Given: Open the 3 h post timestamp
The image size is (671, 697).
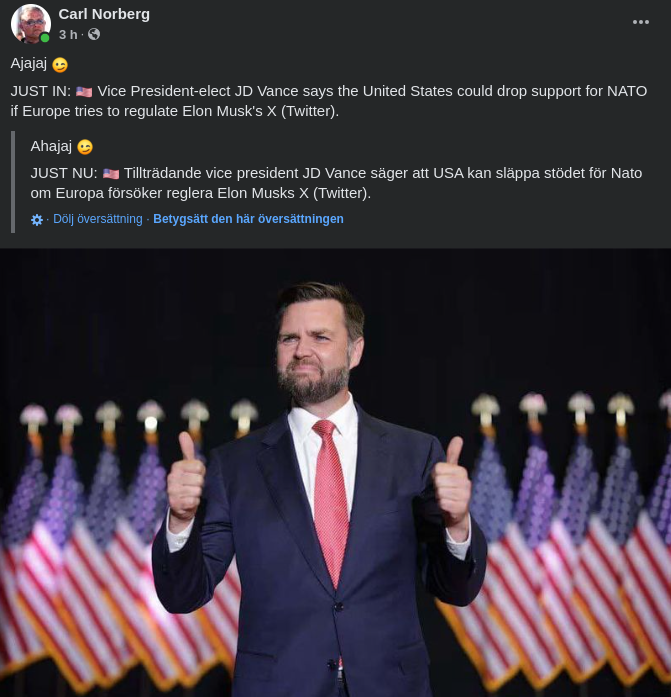Looking at the screenshot, I should click(68, 34).
